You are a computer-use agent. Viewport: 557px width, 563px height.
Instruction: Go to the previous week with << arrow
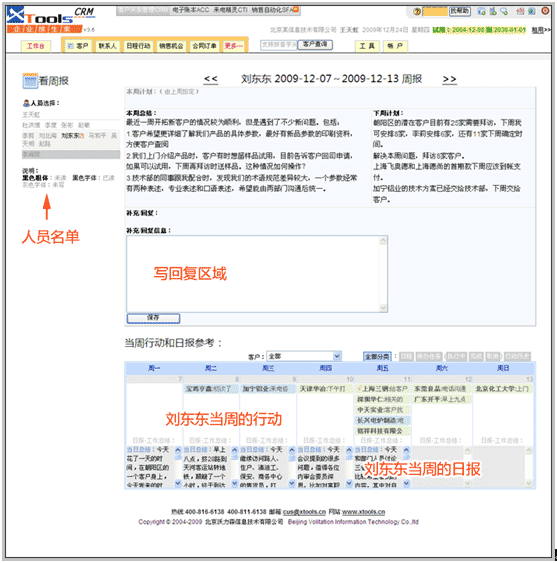[x=211, y=79]
